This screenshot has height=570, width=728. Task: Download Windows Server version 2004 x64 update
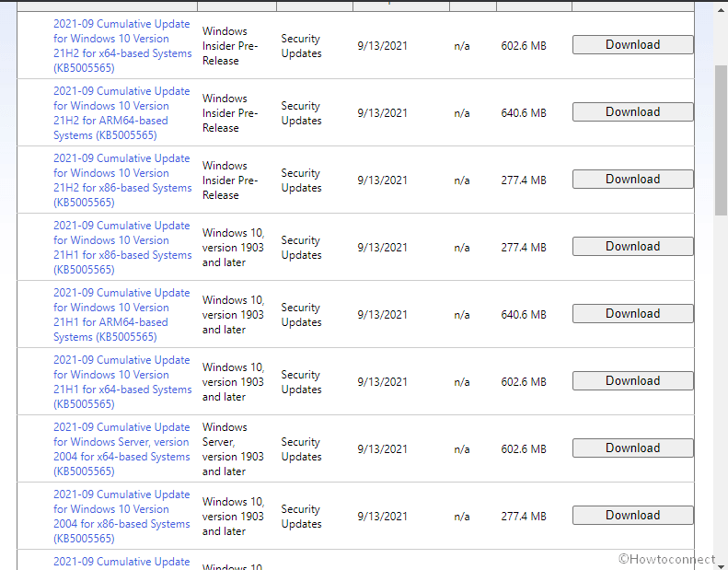pos(632,448)
